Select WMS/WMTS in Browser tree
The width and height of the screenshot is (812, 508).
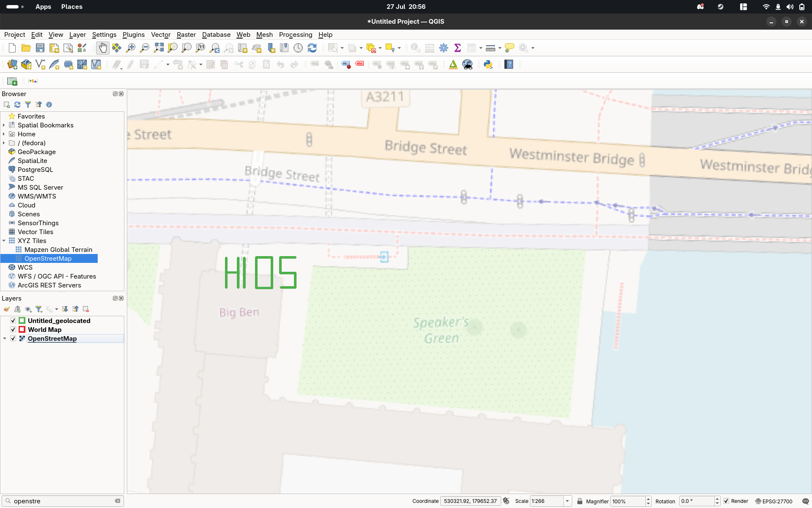point(37,196)
